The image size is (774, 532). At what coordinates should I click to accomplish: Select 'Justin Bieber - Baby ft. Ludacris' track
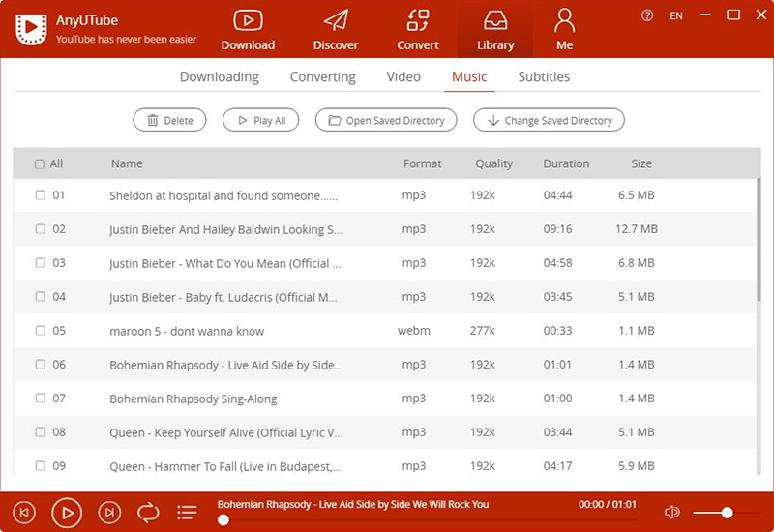223,297
